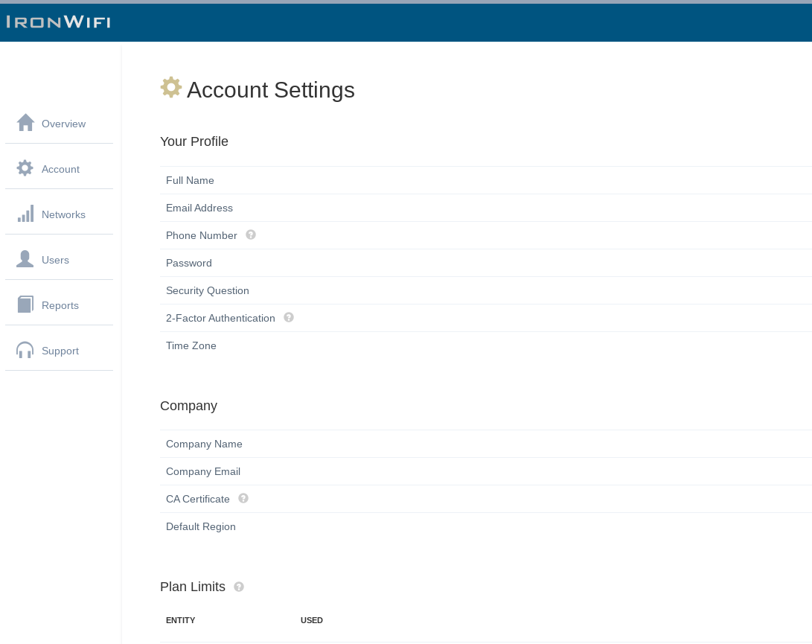Image resolution: width=812 pixels, height=644 pixels.
Task: Select the gear icon next to Account
Action: click(25, 168)
